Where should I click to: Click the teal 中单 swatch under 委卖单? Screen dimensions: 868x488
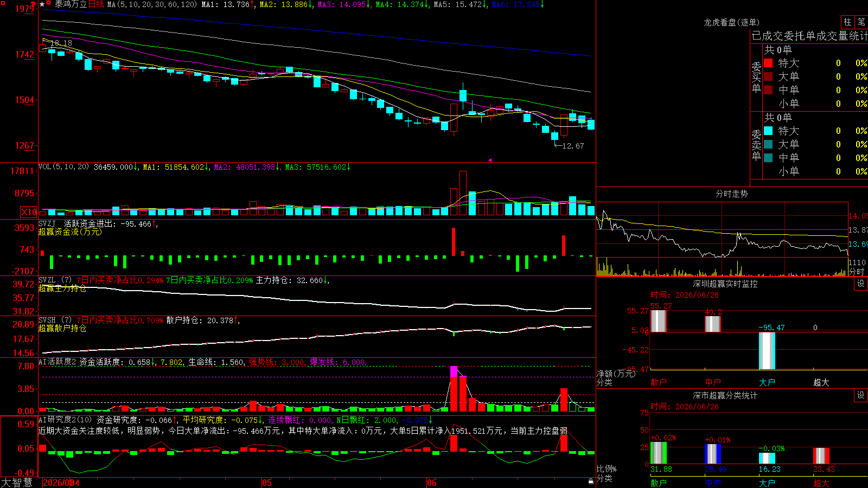768,158
